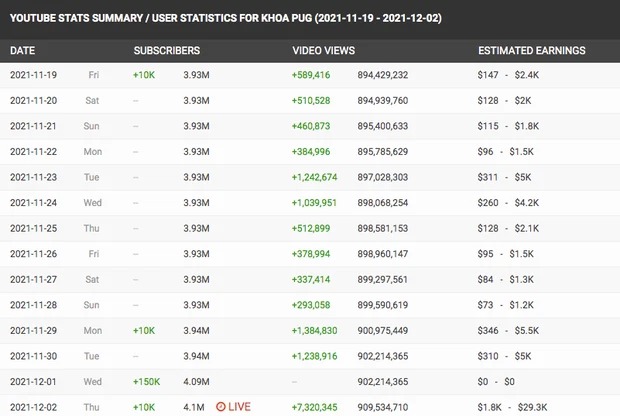This screenshot has width=620, height=416.
Task: Select the $1.8K - $29.3K earnings
Action: pyautogui.click(x=524, y=407)
